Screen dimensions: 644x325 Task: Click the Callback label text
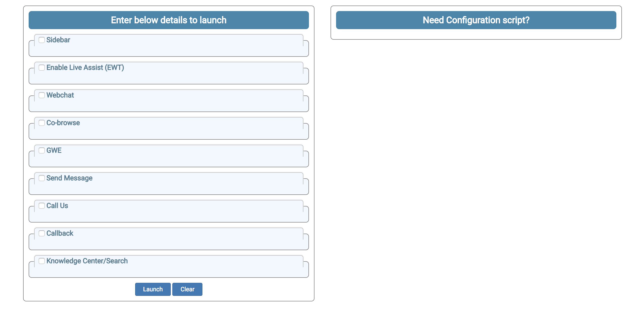pyautogui.click(x=60, y=233)
